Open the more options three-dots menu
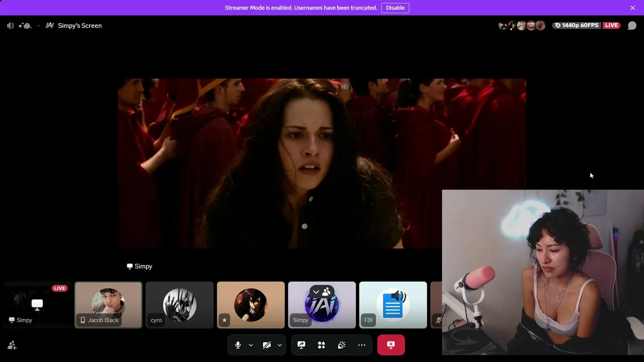The image size is (644, 362). pos(362,345)
